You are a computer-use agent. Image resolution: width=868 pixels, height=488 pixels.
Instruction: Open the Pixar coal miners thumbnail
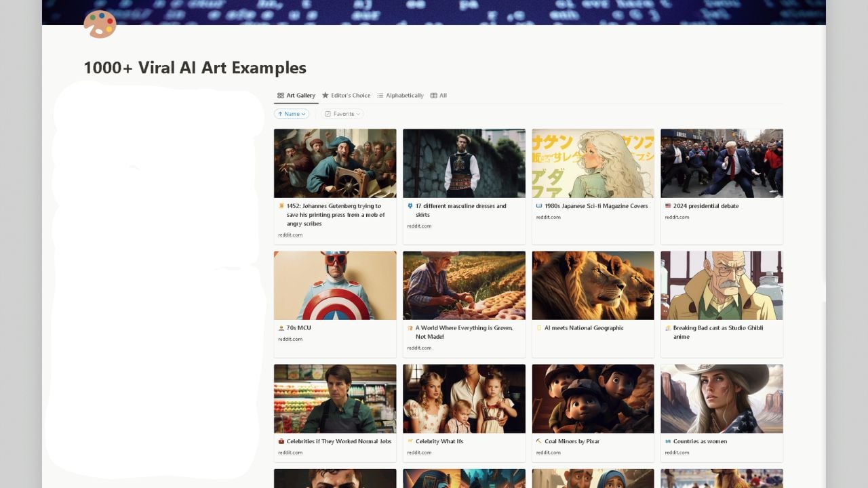point(593,399)
